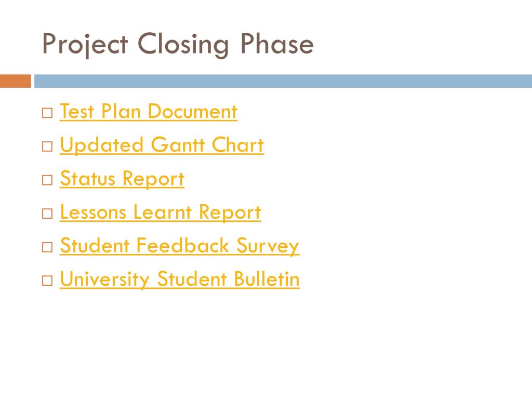The image size is (532, 399).
Task: Open the Student Feedback Survey link
Action: click(179, 246)
